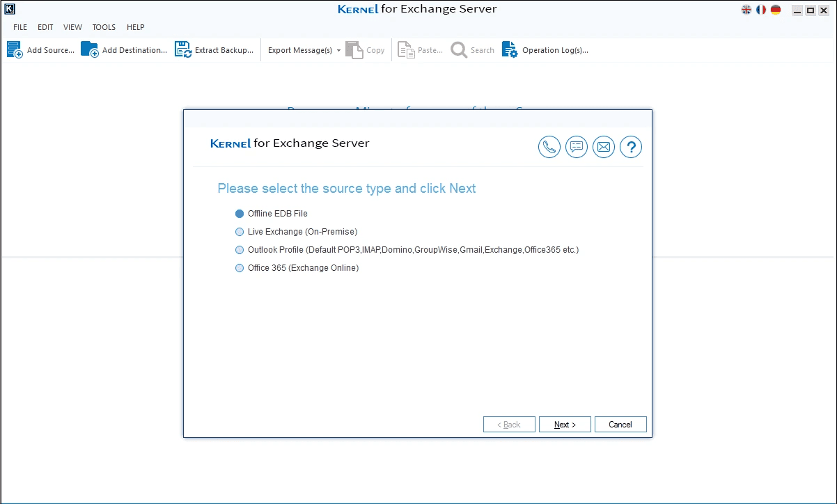The image size is (837, 504).
Task: Open the HELP menu
Action: coord(136,27)
